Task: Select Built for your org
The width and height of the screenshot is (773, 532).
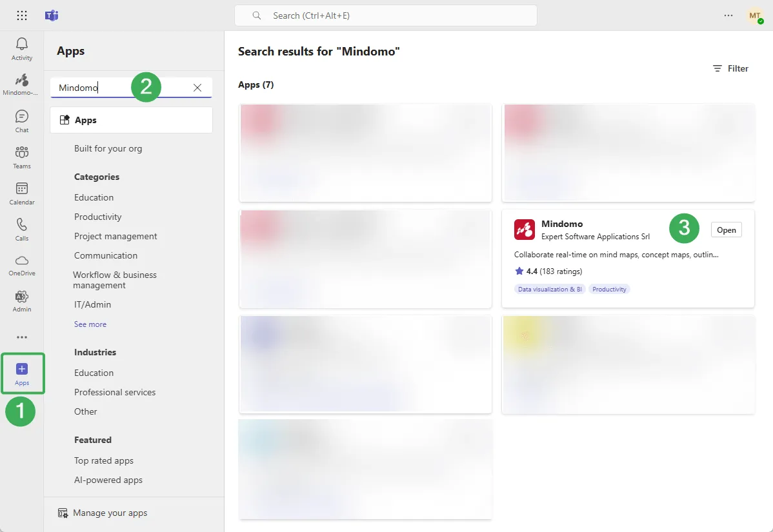Action: (x=108, y=148)
